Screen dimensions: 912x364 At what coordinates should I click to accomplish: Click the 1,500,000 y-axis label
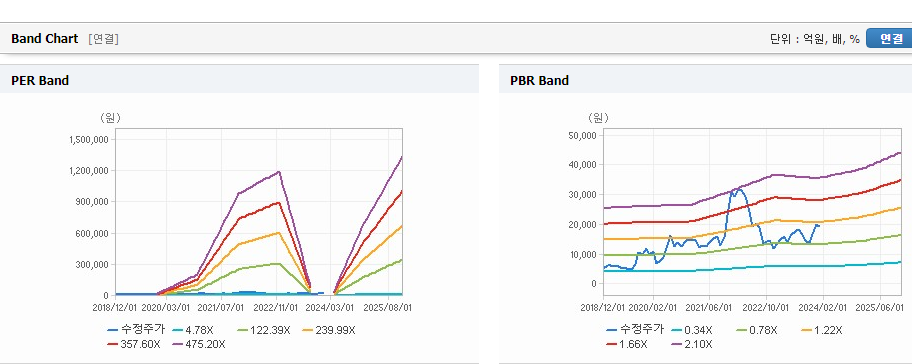(89, 140)
